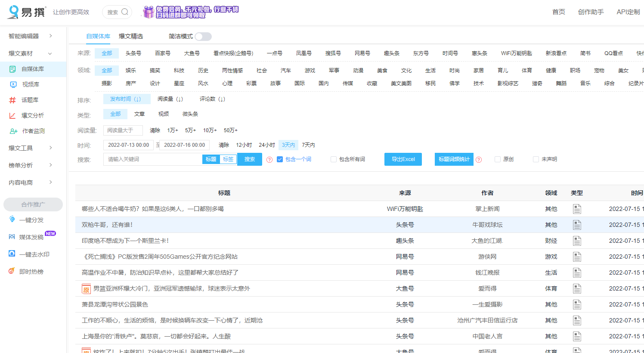Click the article type icon in the 印度绝不想成为 row

[x=577, y=241]
